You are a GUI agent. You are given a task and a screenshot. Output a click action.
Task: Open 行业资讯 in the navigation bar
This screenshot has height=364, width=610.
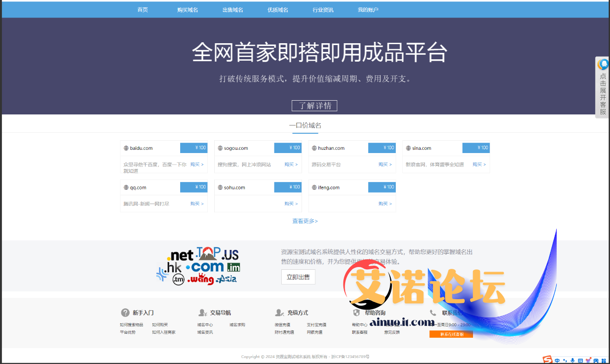[323, 10]
